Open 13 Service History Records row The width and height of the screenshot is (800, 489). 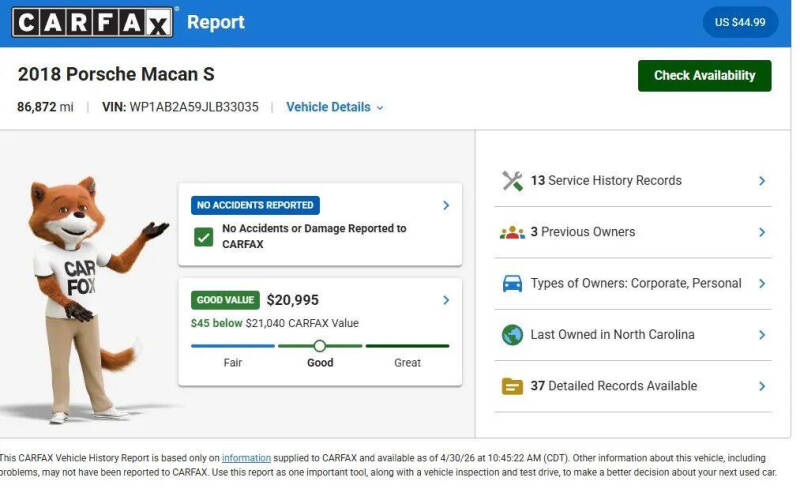coord(633,181)
